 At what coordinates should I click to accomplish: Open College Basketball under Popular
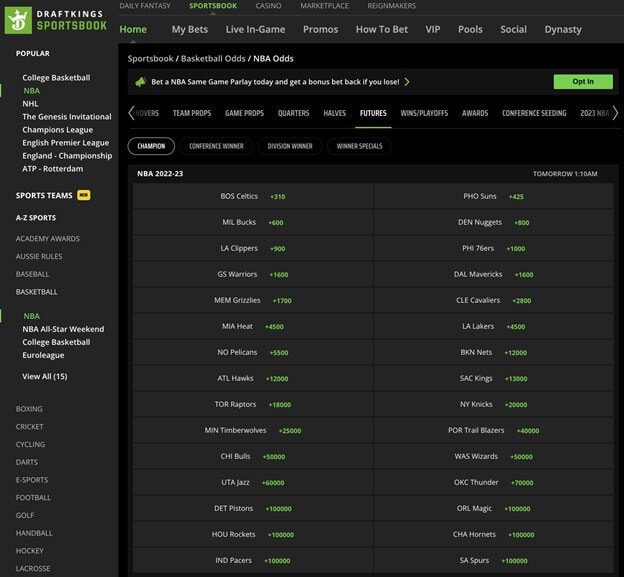(x=56, y=78)
